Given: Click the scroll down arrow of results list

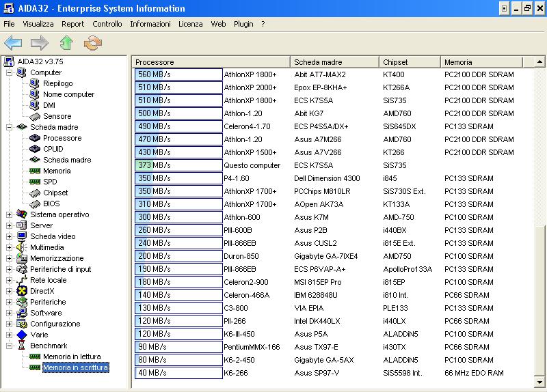Looking at the screenshot, I should coord(539,382).
